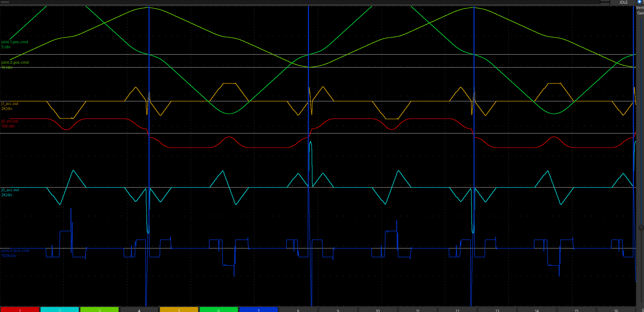Enable unused channel 12 button
The height and width of the screenshot is (312, 644).
click(x=457, y=310)
